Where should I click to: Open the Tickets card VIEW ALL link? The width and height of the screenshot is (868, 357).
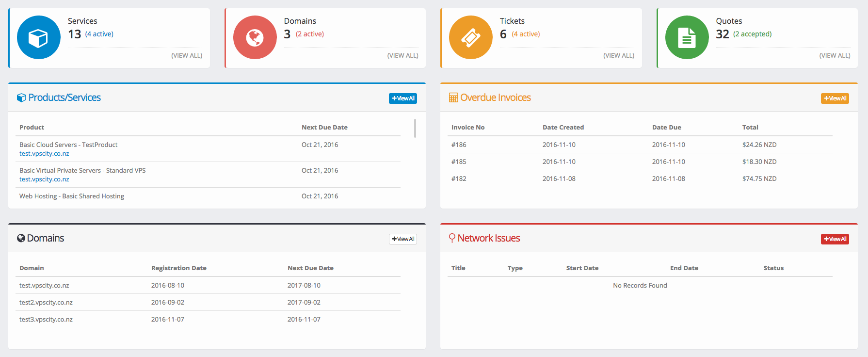[x=619, y=56]
